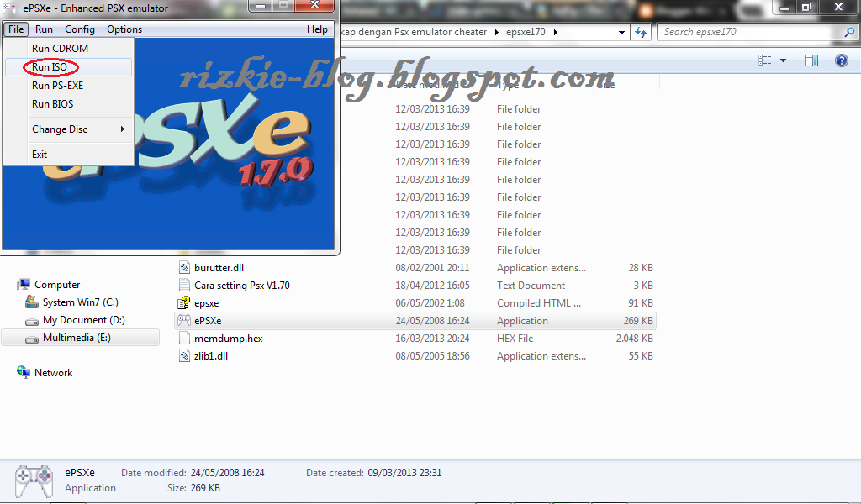Click the epsxe compiled HTML help icon
The width and height of the screenshot is (861, 504).
coord(184,302)
